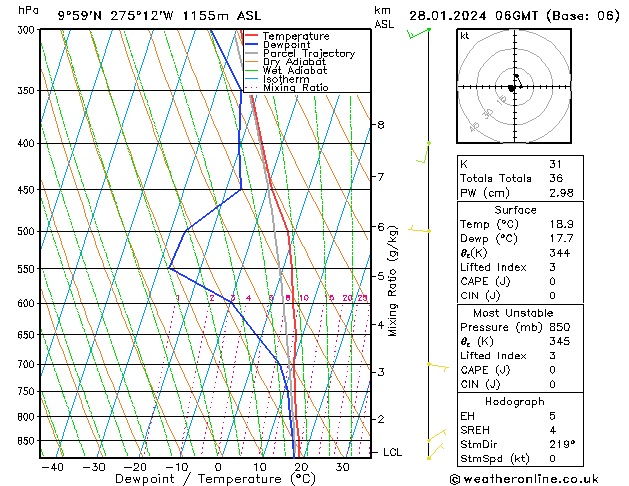Click the 700 hPa pressure label
The height and width of the screenshot is (486, 629).
coord(28,364)
